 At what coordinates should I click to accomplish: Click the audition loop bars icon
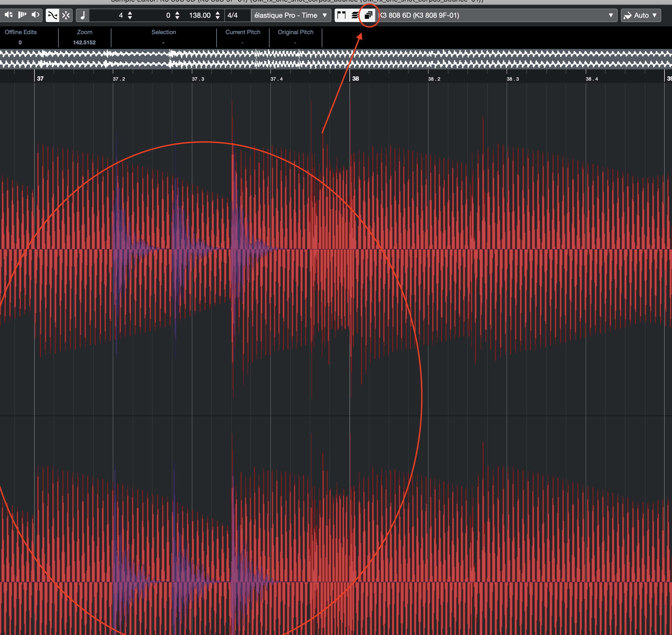(x=22, y=15)
